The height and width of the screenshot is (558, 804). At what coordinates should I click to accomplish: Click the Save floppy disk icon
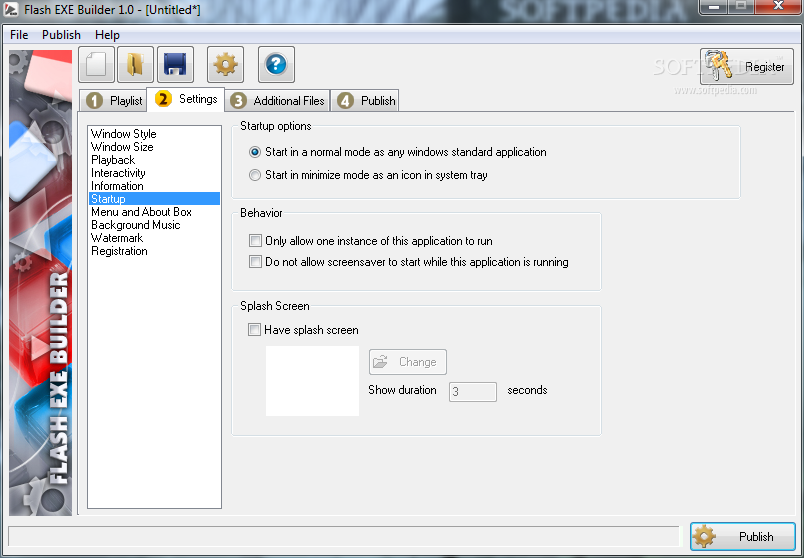pyautogui.click(x=175, y=65)
